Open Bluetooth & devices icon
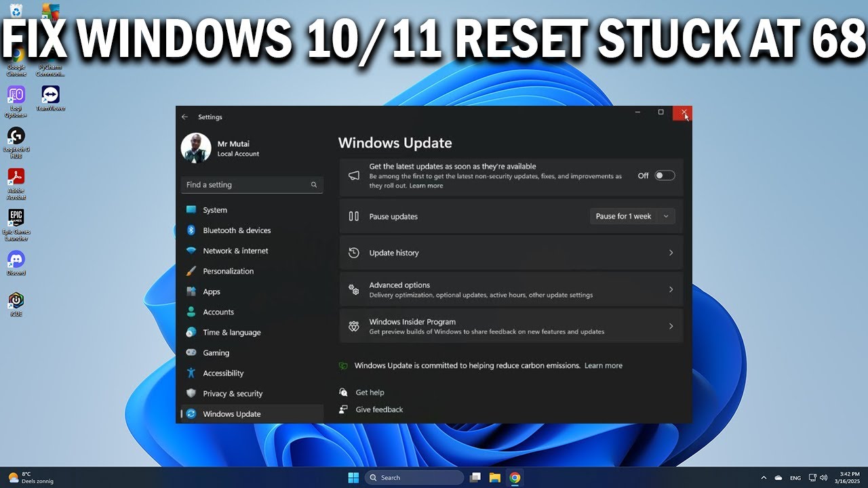The height and width of the screenshot is (488, 868). (191, 230)
